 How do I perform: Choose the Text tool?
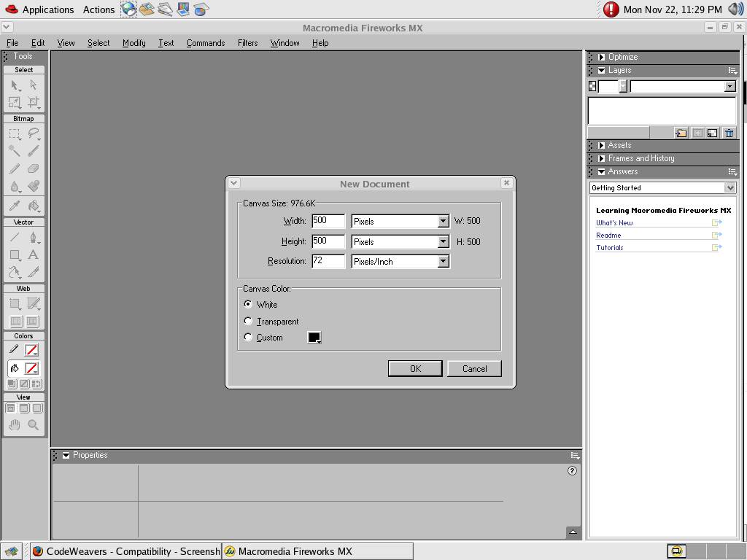point(34,254)
